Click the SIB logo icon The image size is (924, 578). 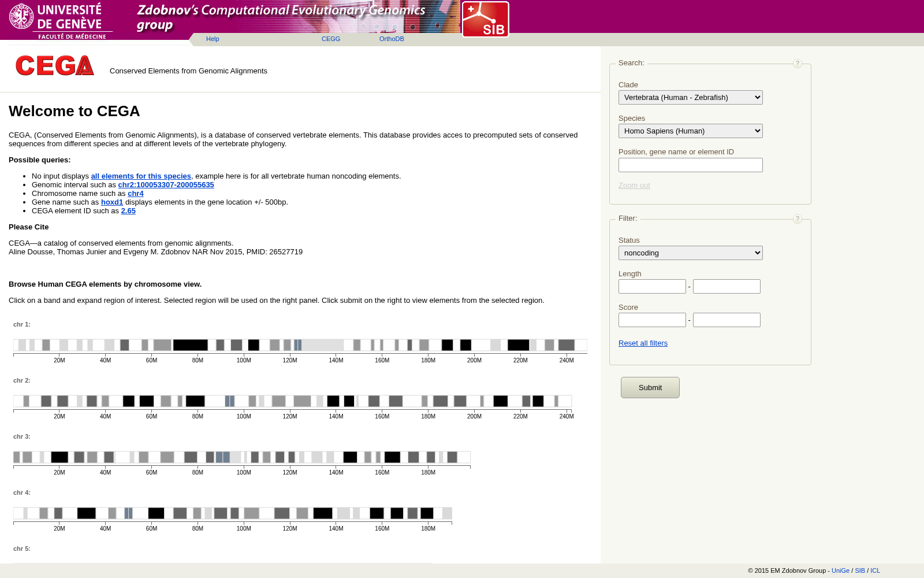point(485,19)
